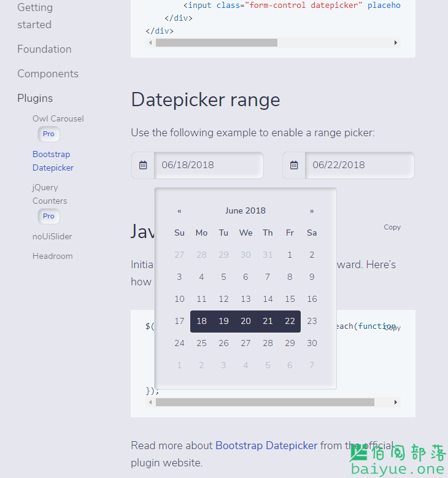Click the end date field 06/22/2018
The image size is (448, 478).
click(x=360, y=165)
